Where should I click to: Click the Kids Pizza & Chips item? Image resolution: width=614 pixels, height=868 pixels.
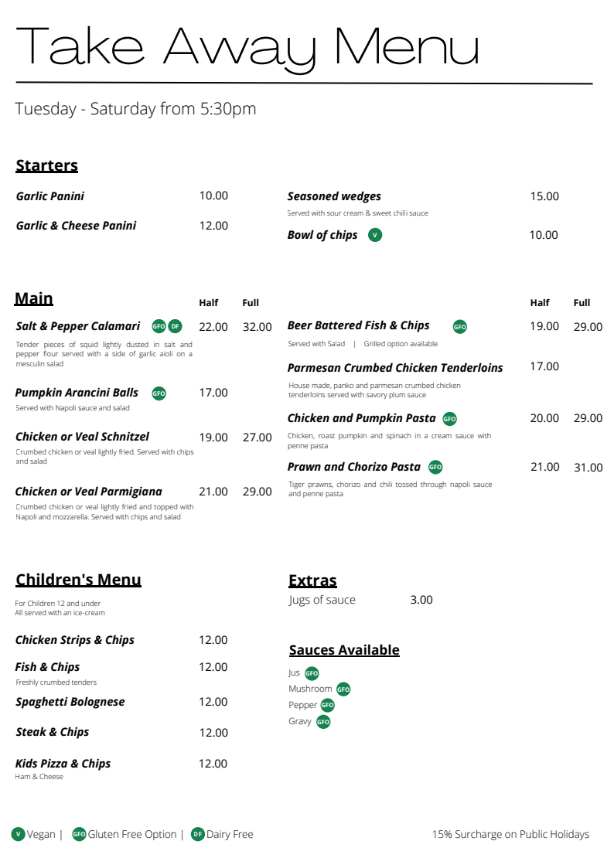(63, 764)
